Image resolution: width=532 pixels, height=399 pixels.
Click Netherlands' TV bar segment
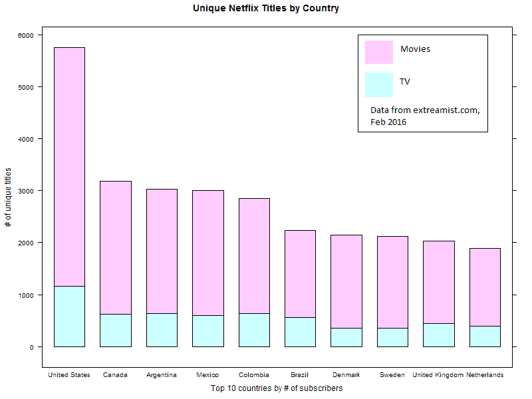pos(485,336)
